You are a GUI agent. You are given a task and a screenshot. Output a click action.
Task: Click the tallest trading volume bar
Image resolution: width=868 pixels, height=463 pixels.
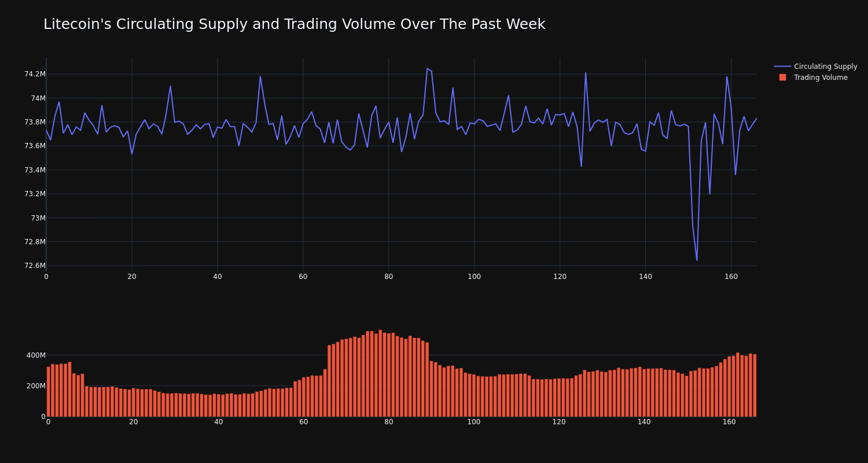[380, 373]
